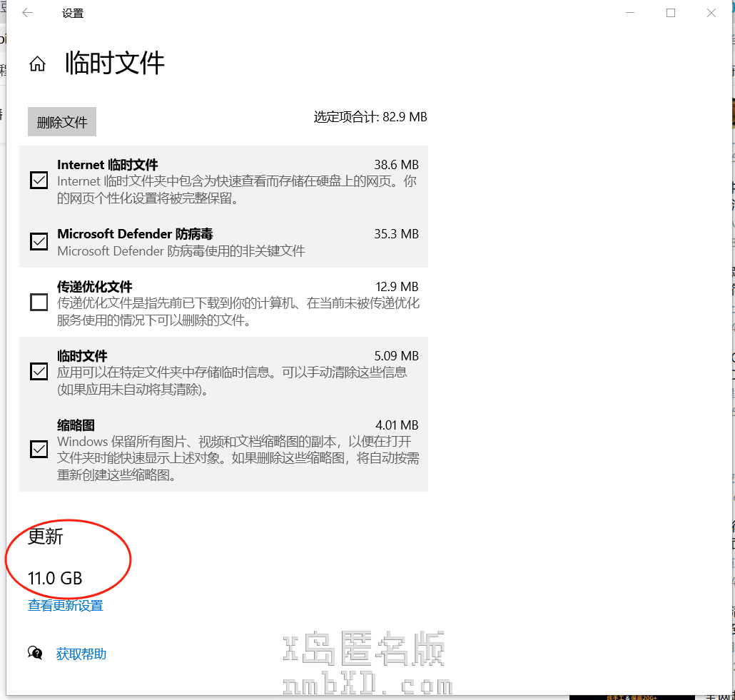This screenshot has width=735, height=700.
Task: Toggle the 临时文件 list item checkbox
Action: pos(39,372)
